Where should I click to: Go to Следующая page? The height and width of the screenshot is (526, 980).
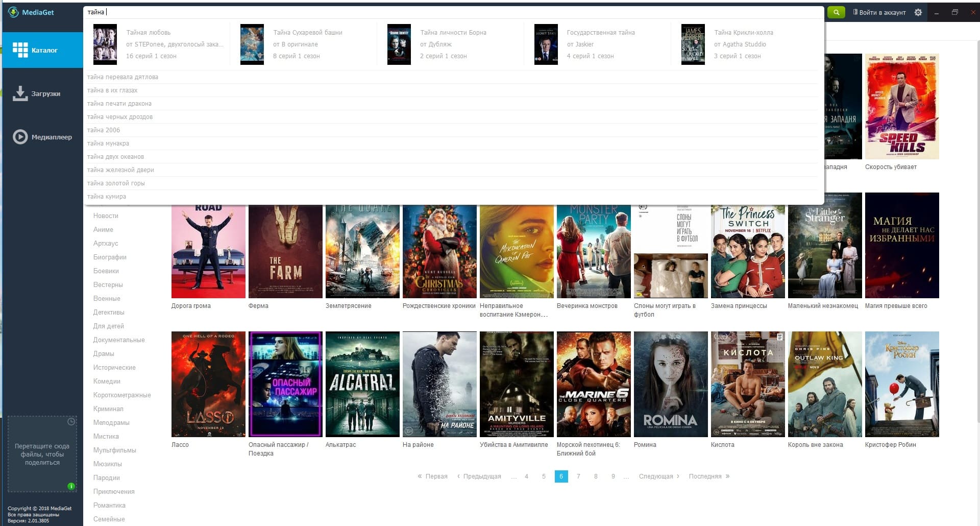pos(659,476)
